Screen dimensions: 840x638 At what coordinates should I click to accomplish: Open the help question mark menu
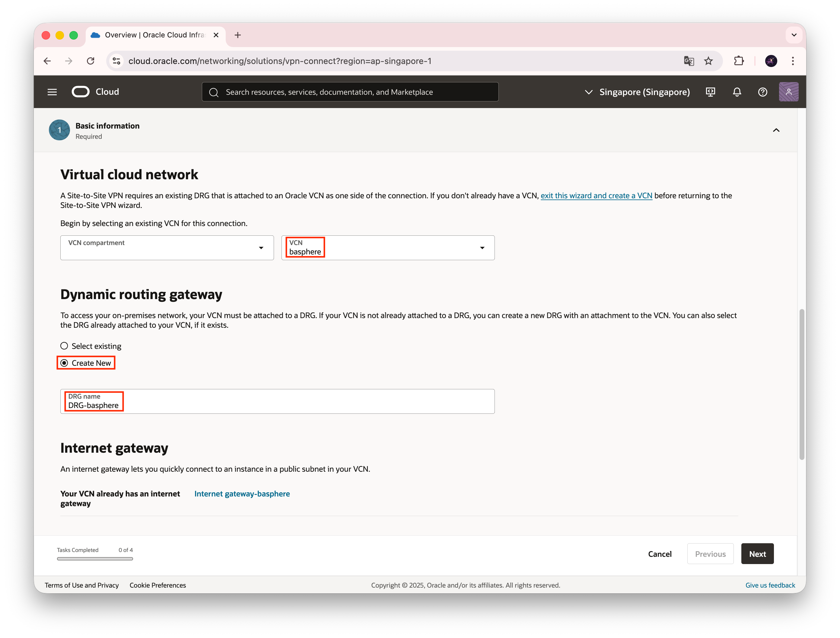[762, 92]
